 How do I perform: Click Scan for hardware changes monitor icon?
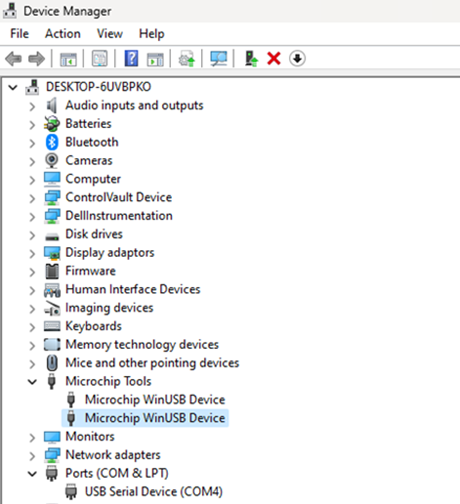click(x=218, y=59)
